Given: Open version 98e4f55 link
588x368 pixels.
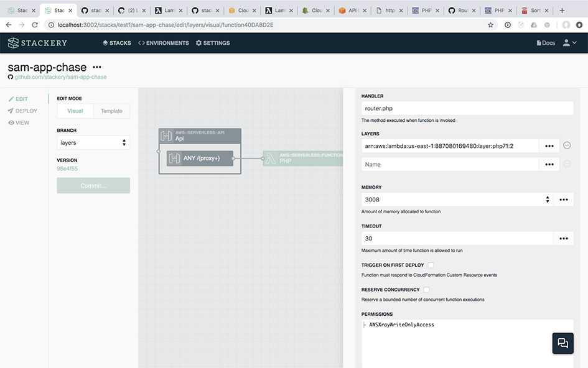Looking at the screenshot, I should tap(67, 168).
